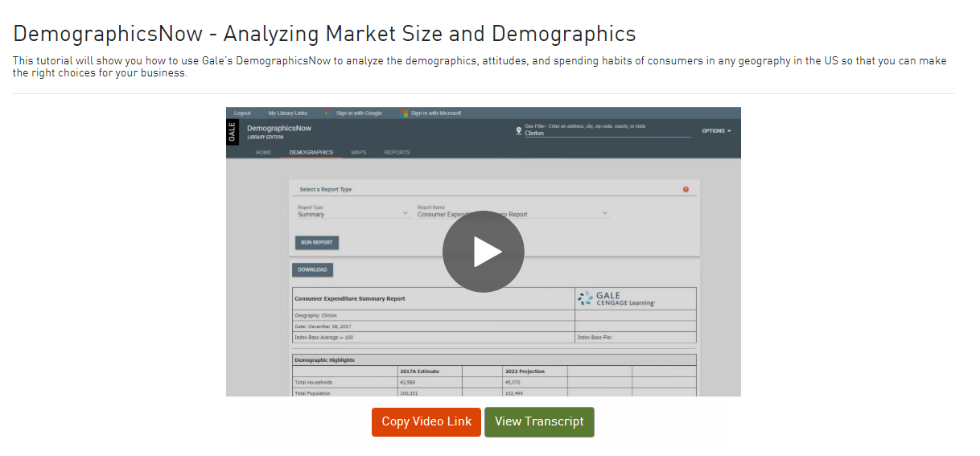The width and height of the screenshot is (980, 456).
Task: Click My Library Links in the preview
Action: pyautogui.click(x=288, y=113)
